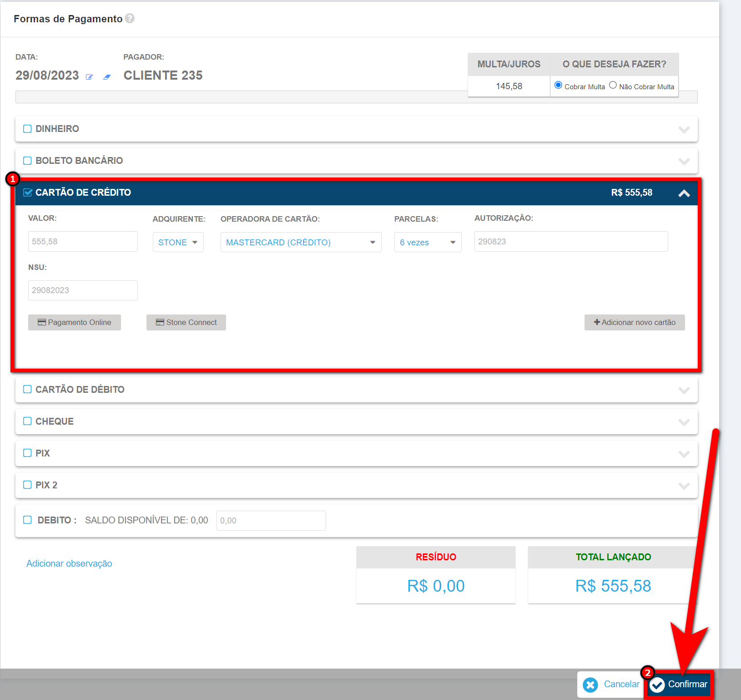The width and height of the screenshot is (741, 700).
Task: Select the Não Cobrar Multa radio option
Action: 613,85
